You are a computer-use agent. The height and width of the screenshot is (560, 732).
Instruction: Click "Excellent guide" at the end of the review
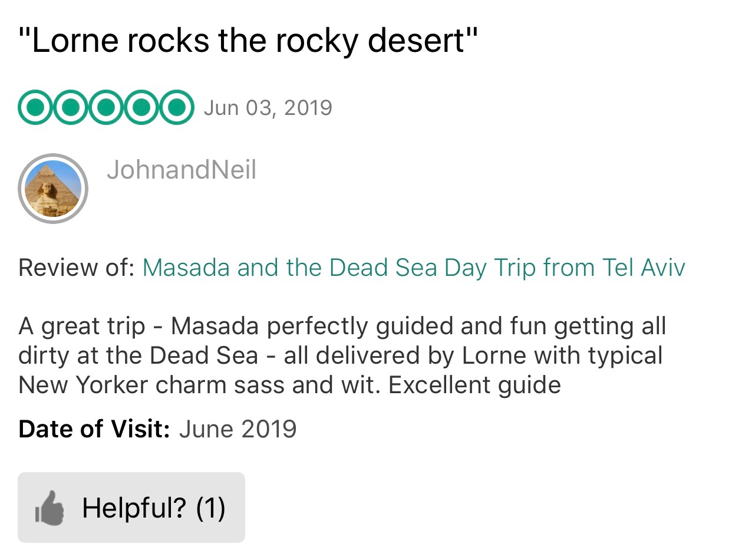point(474,386)
